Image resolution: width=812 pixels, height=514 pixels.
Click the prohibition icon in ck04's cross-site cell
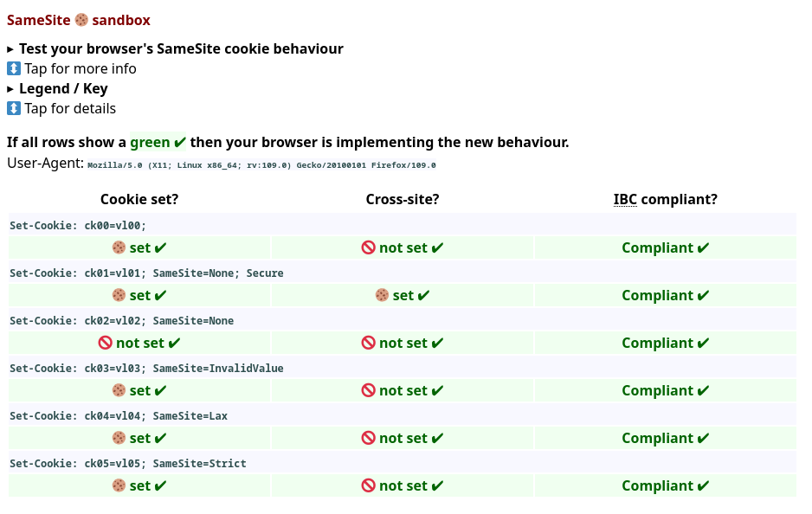coord(369,437)
